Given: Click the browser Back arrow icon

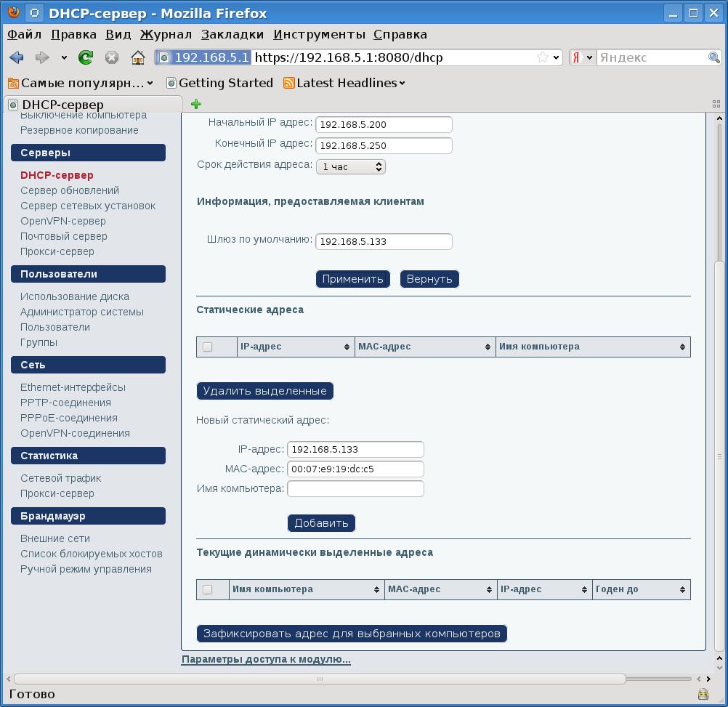Looking at the screenshot, I should click(x=16, y=57).
